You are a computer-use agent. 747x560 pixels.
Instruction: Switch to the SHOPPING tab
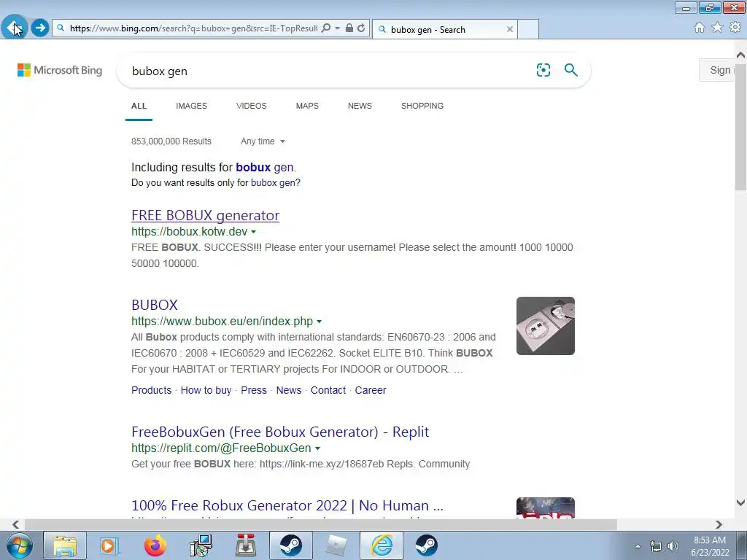(x=422, y=106)
